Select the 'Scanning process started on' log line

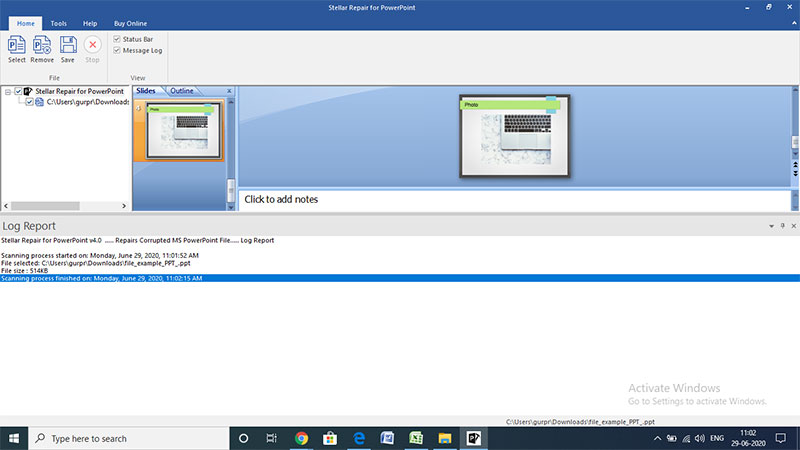100,255
